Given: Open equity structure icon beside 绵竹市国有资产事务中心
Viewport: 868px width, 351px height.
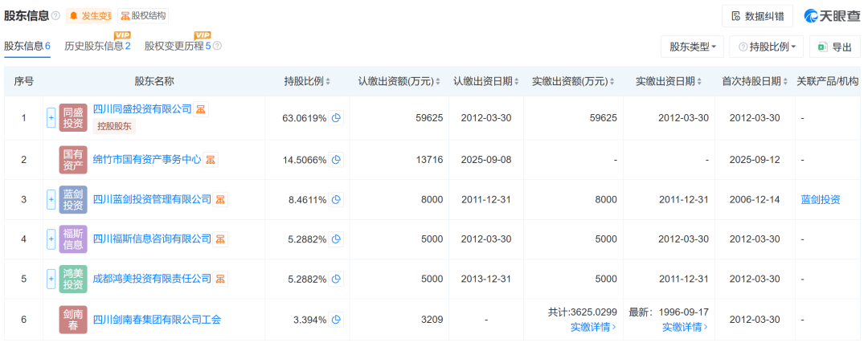Looking at the screenshot, I should [211, 160].
